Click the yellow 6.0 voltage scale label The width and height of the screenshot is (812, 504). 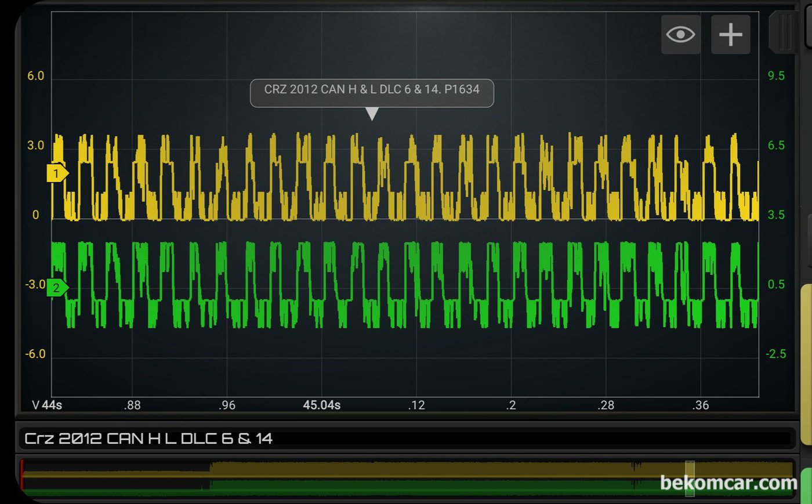(35, 76)
